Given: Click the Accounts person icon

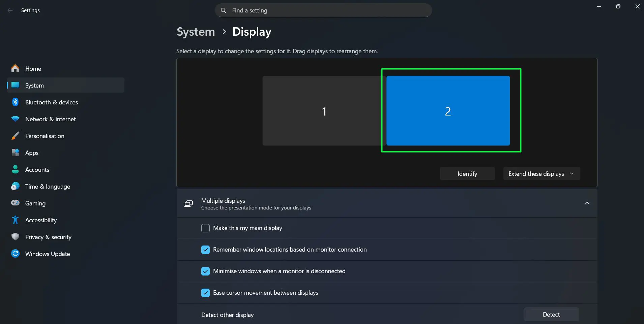Looking at the screenshot, I should (x=15, y=169).
